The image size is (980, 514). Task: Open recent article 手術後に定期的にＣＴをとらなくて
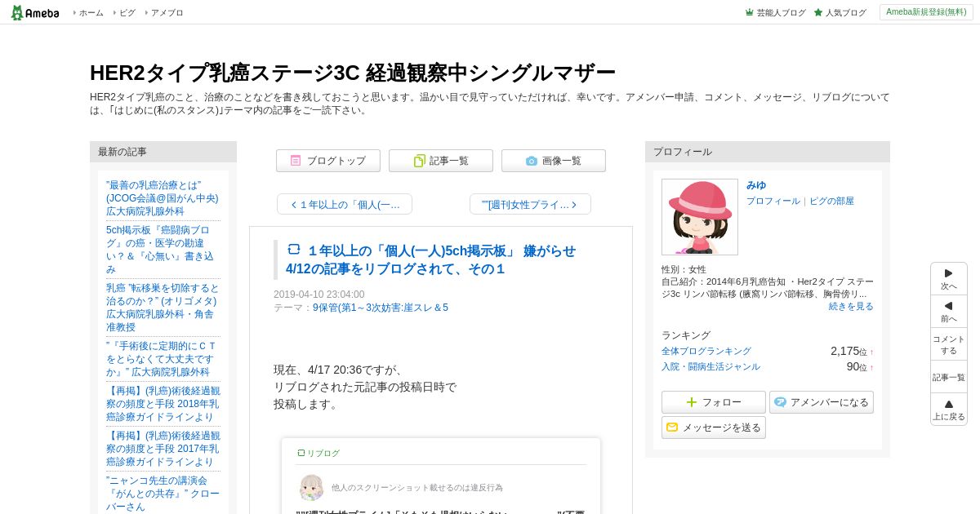[163, 359]
